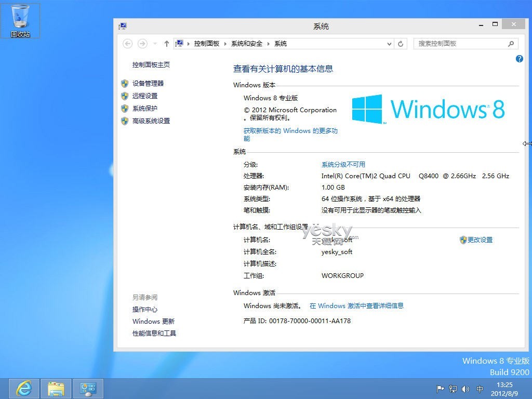This screenshot has height=399, width=532.
Task: Open Windows 更新 link
Action: (x=153, y=321)
